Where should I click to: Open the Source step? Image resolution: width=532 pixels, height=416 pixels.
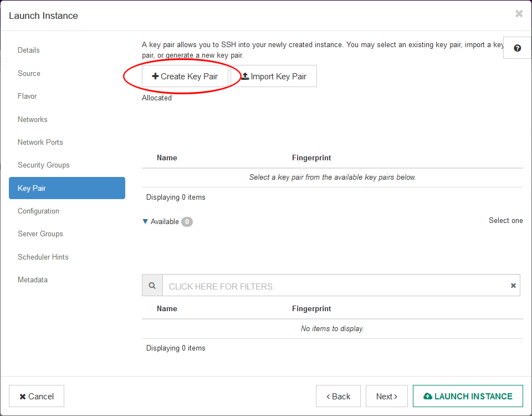29,73
